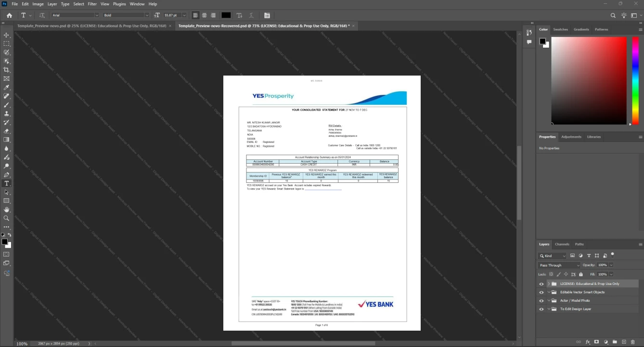This screenshot has width=644, height=347.
Task: Collapse the Editable Vector Smart Objects group
Action: coord(549,292)
